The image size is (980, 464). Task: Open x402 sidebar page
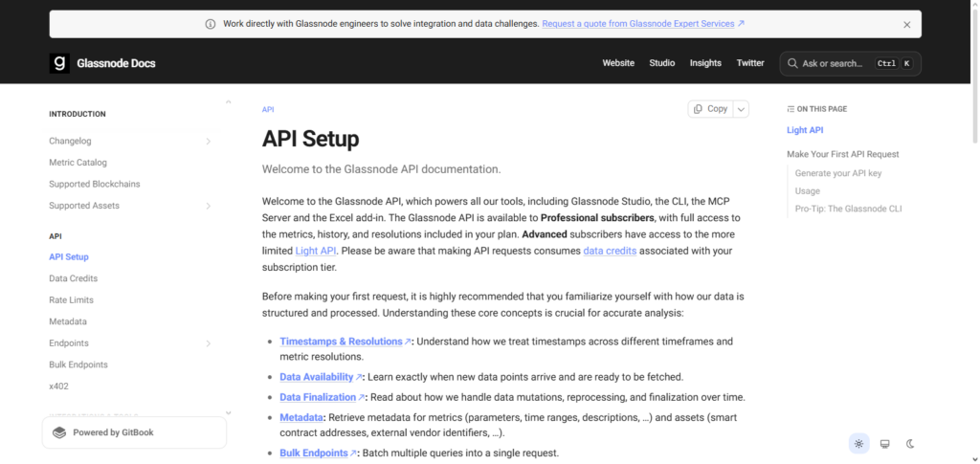tap(58, 386)
